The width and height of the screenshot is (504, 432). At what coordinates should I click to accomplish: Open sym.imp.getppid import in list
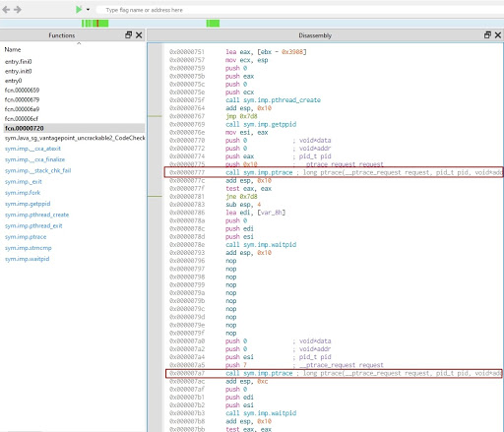(28, 204)
